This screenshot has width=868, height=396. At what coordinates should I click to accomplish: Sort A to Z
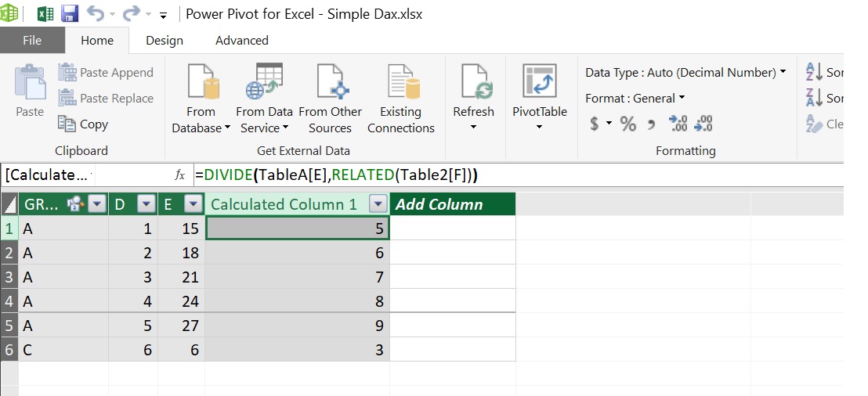(824, 72)
